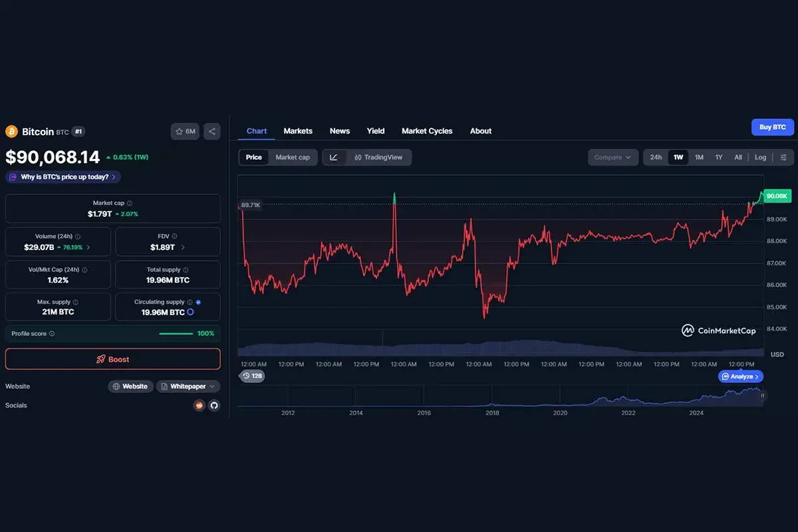
Task: Click the clock icon showing 128
Action: pos(252,376)
